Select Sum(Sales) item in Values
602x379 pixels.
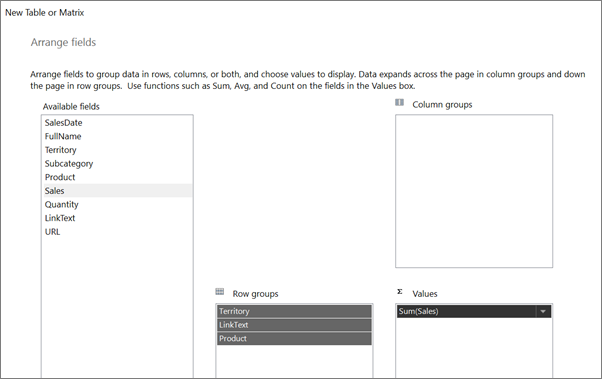[466, 311]
